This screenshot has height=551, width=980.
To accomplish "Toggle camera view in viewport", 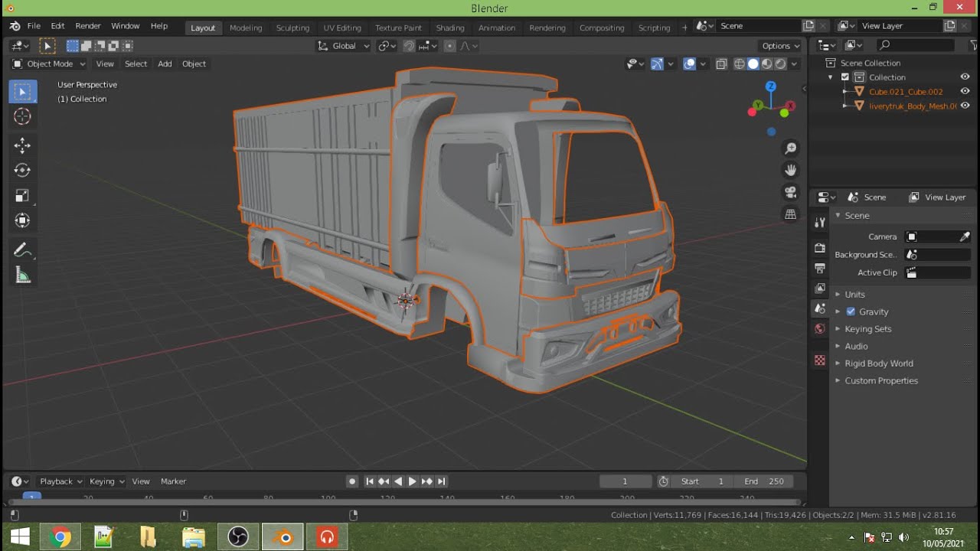I will (x=791, y=192).
